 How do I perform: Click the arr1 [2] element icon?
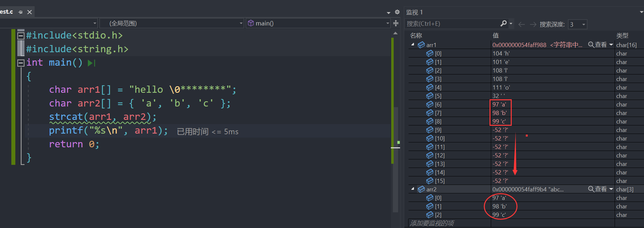click(430, 70)
